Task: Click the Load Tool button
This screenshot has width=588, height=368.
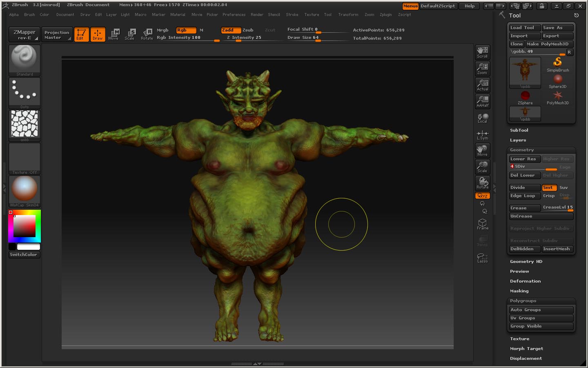Action: click(x=524, y=28)
